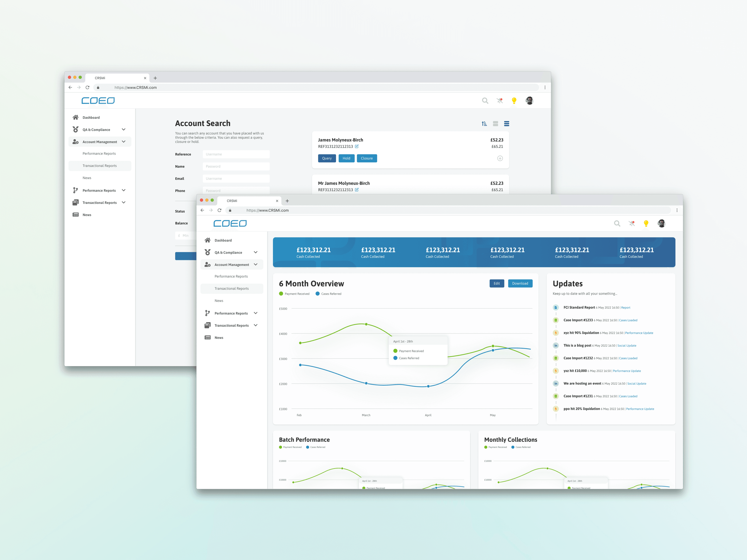The height and width of the screenshot is (560, 747).
Task: Select News sub-item in back sidebar
Action: pos(87,178)
